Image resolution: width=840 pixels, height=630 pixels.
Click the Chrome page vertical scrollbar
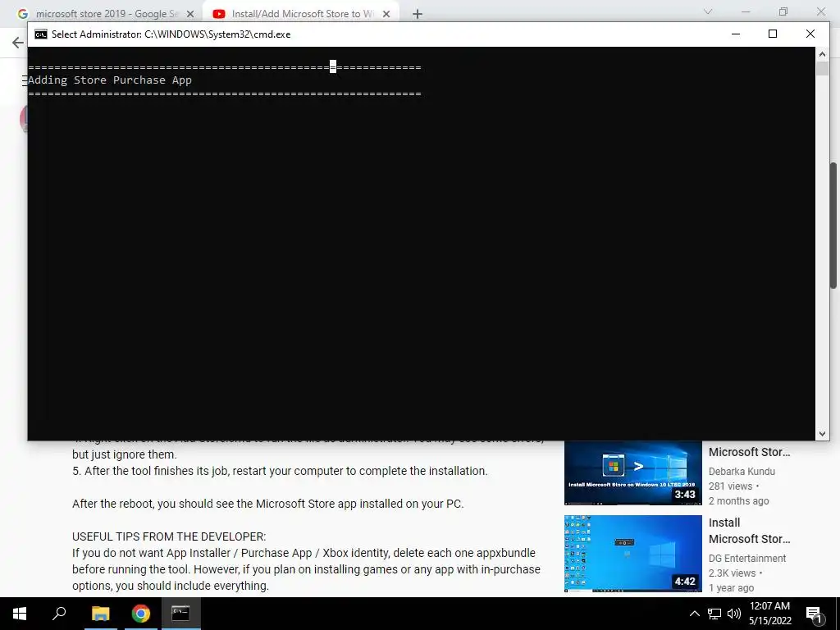(x=834, y=225)
